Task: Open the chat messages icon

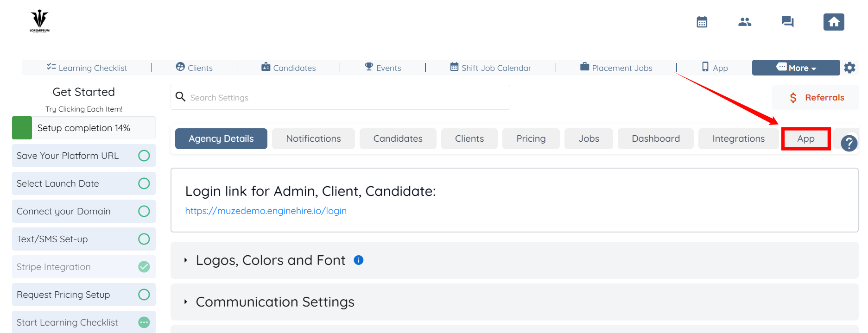Action: point(787,22)
